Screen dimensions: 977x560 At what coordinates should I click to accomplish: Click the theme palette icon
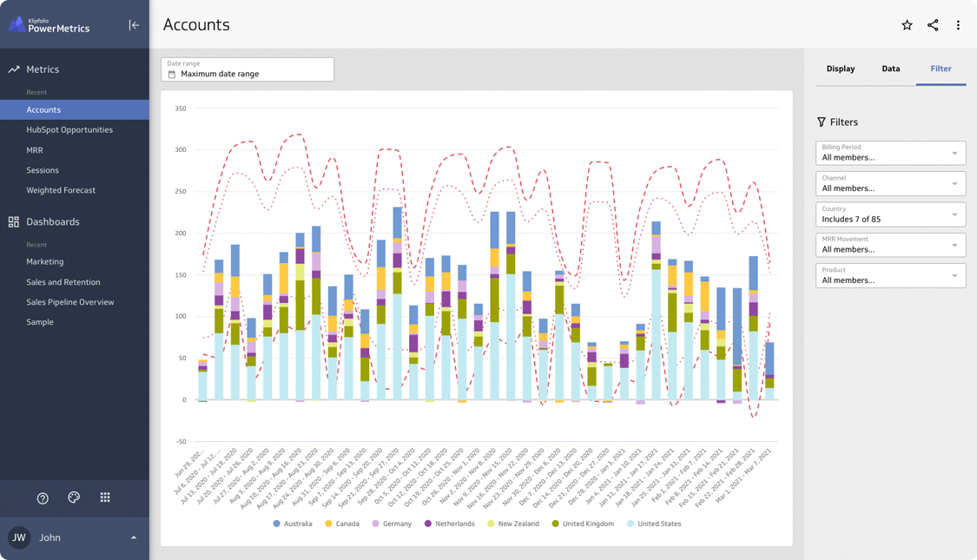(74, 497)
